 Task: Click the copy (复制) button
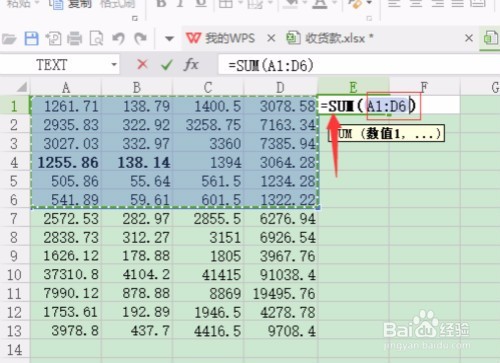(70, 4)
